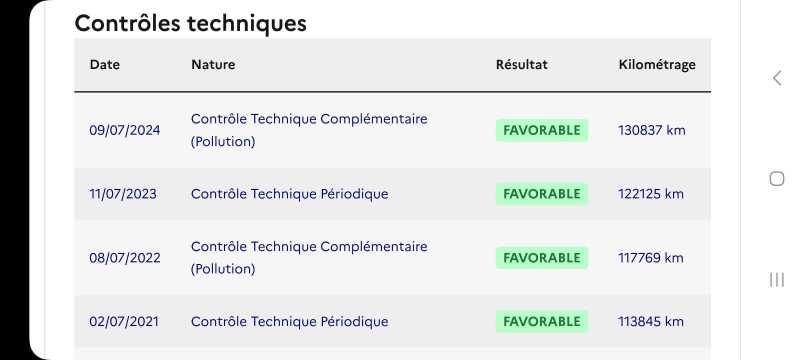Click the Résultat column header
Image resolution: width=800 pixels, height=360 pixels.
coord(521,65)
